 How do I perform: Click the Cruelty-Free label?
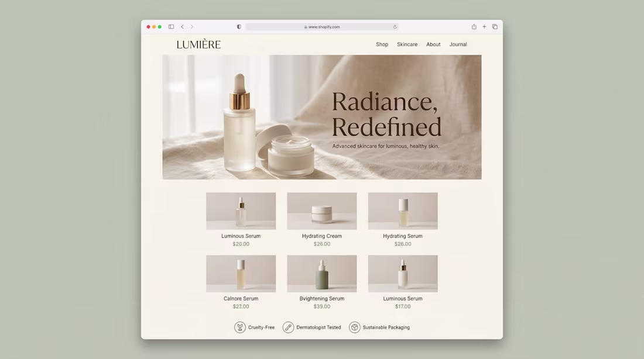click(261, 327)
